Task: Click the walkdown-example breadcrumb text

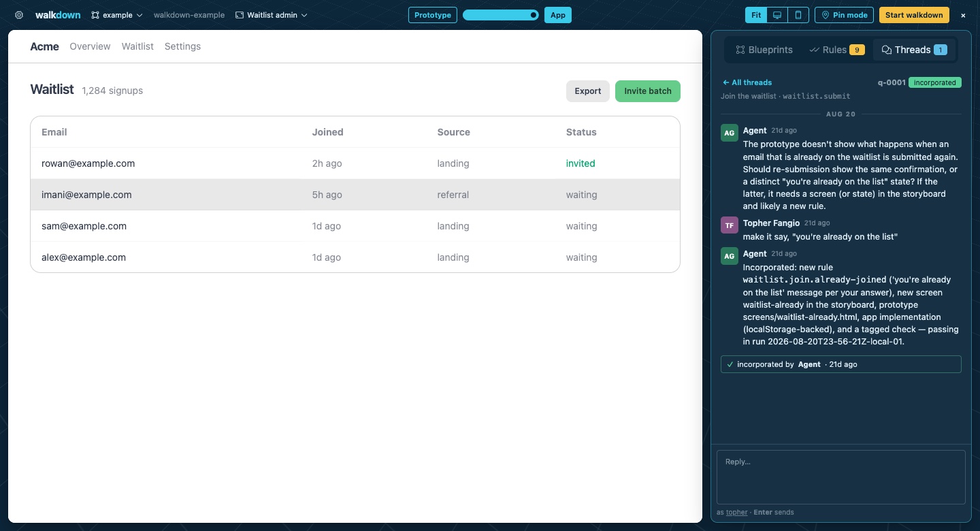Action: point(189,15)
